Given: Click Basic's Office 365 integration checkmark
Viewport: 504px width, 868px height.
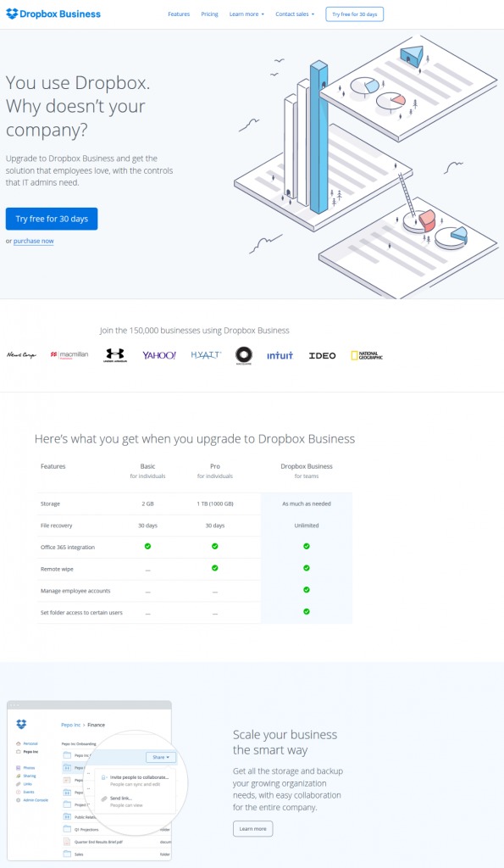Looking at the screenshot, I should 147,547.
